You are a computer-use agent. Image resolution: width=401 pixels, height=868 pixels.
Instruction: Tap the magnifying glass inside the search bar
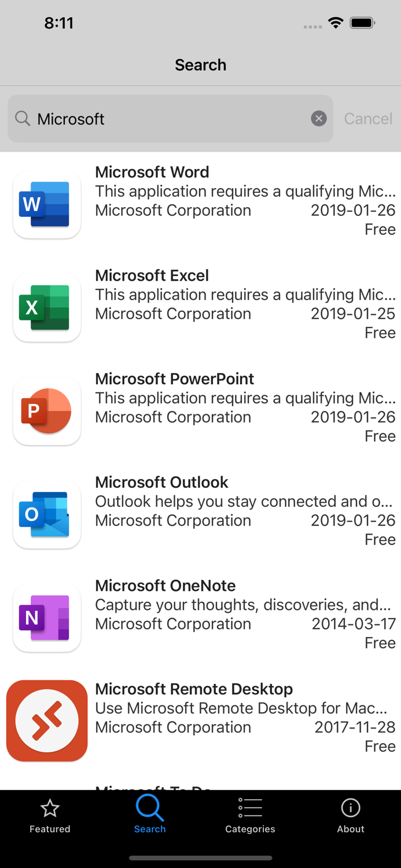coord(23,118)
